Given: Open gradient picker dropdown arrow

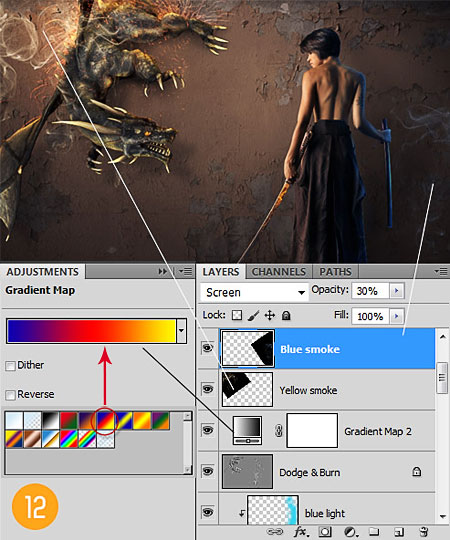Looking at the screenshot, I should (181, 331).
